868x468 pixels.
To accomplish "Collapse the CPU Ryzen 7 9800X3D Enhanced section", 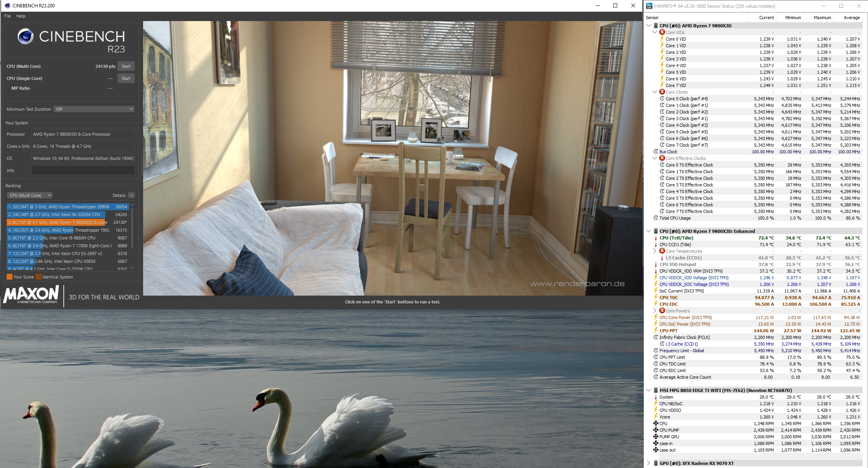I will pyautogui.click(x=648, y=231).
